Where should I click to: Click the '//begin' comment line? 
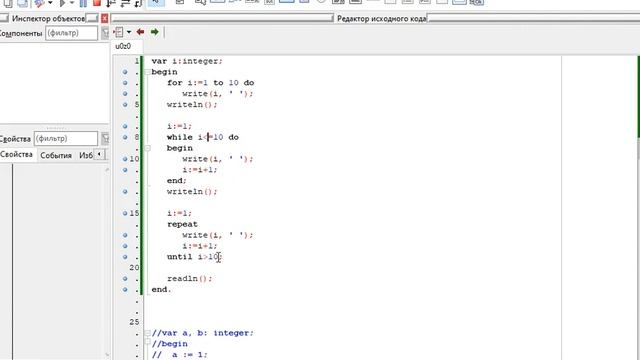[170, 344]
